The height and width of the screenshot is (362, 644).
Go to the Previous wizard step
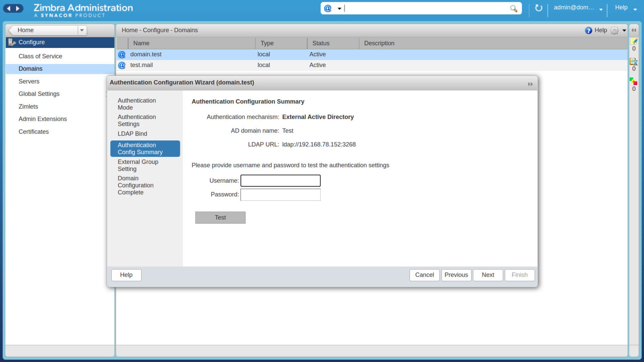coord(456,275)
